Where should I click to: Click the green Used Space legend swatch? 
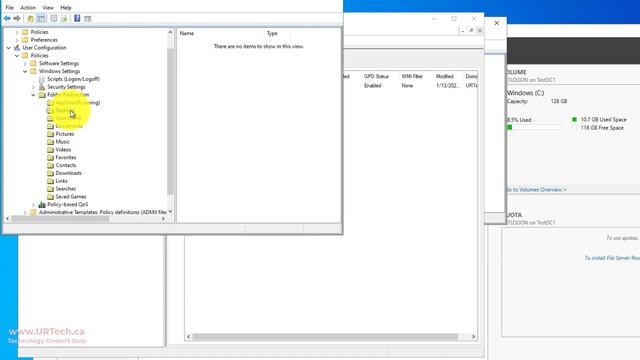(x=574, y=120)
